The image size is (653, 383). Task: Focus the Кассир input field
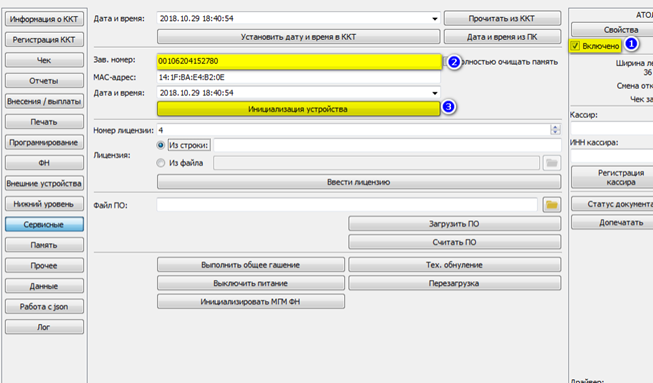click(x=612, y=128)
